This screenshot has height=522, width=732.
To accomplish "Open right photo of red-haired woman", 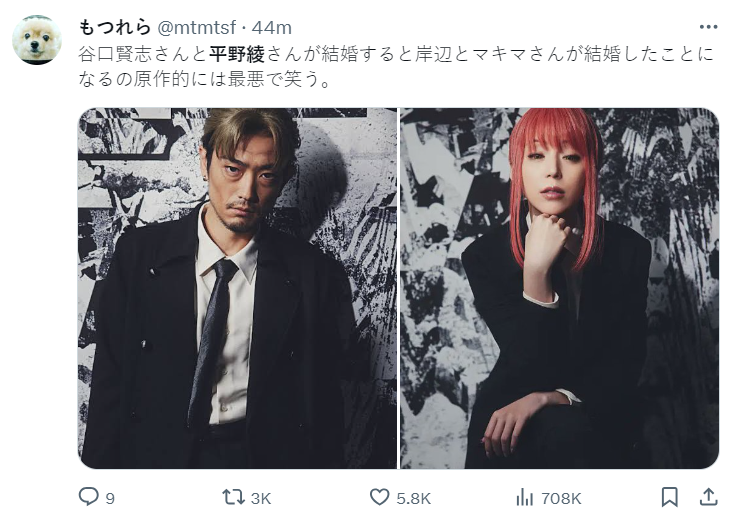I will click(559, 288).
